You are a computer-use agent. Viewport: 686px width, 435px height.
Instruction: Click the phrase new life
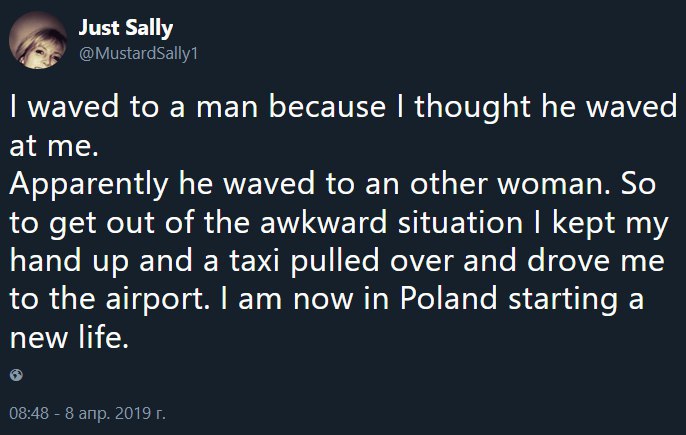[70, 337]
